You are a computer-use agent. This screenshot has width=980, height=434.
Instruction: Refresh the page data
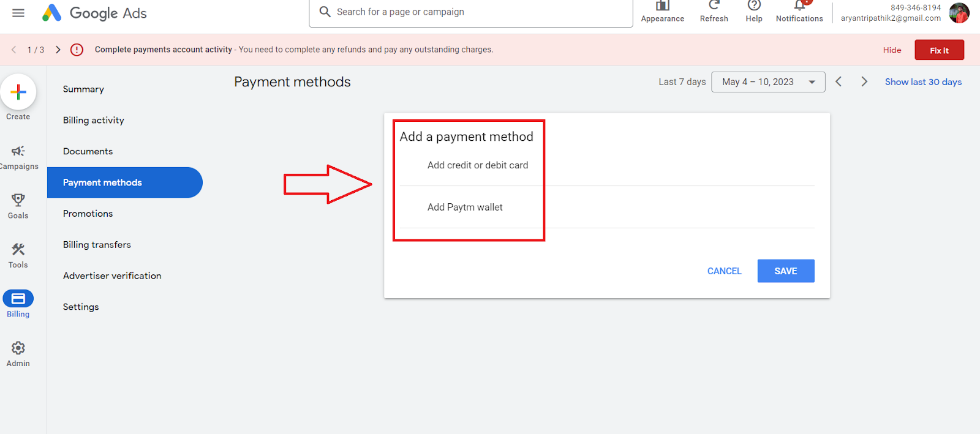click(x=714, y=12)
